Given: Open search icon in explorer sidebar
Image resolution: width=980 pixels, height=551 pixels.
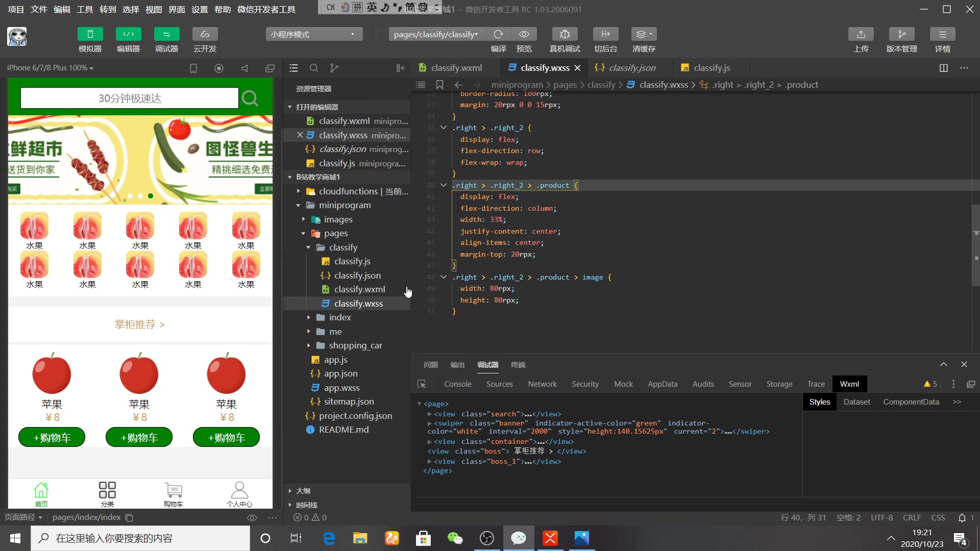Looking at the screenshot, I should tap(314, 68).
